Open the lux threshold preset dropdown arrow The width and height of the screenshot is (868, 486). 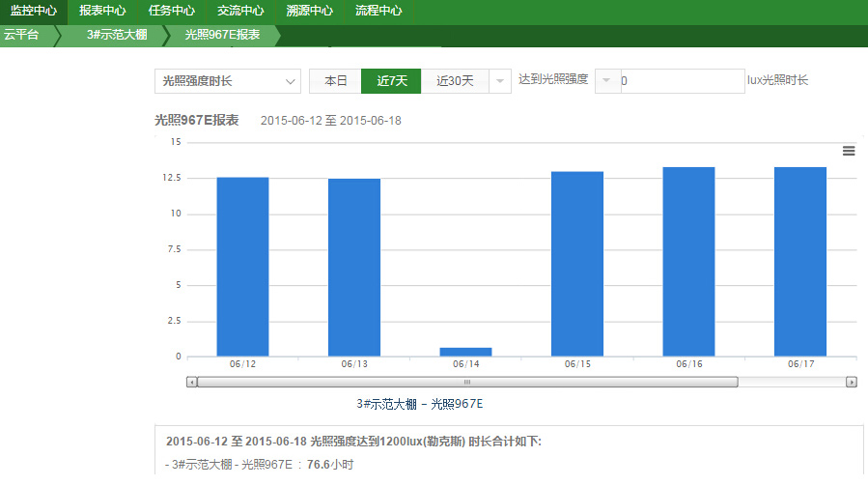(x=607, y=81)
